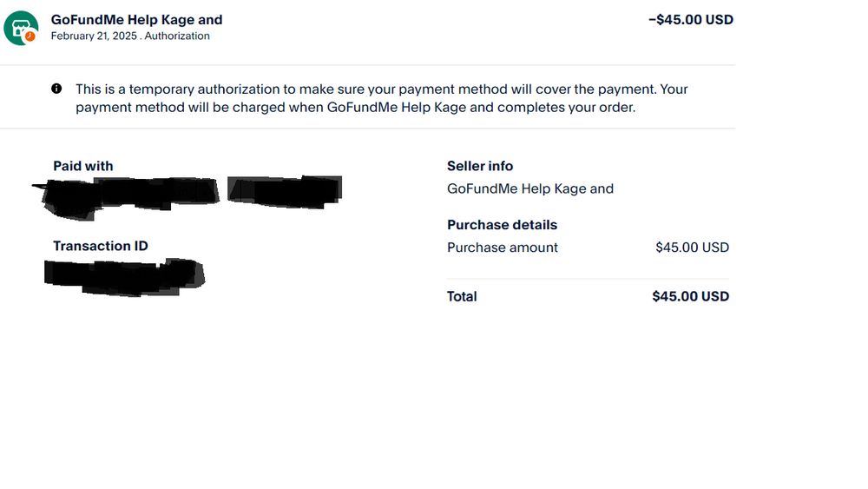Viewport: 868px width, 489px height.
Task: Click the Total label
Action: coord(462,296)
